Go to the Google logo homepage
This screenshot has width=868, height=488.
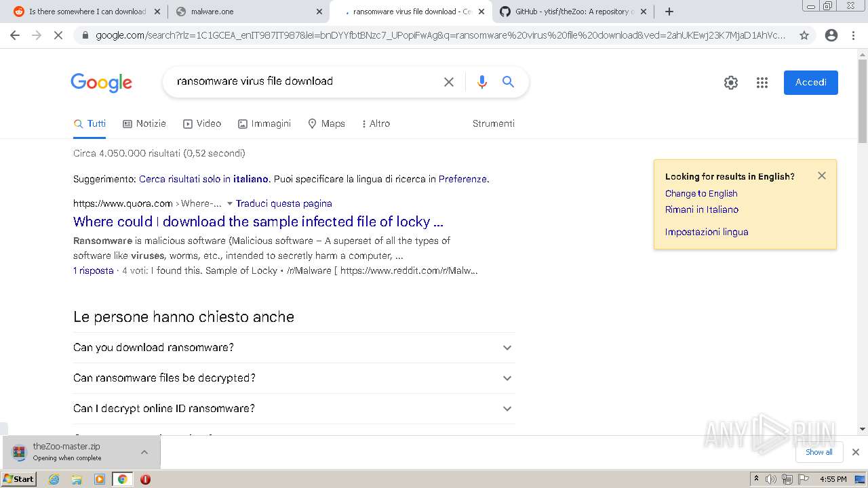(x=101, y=83)
